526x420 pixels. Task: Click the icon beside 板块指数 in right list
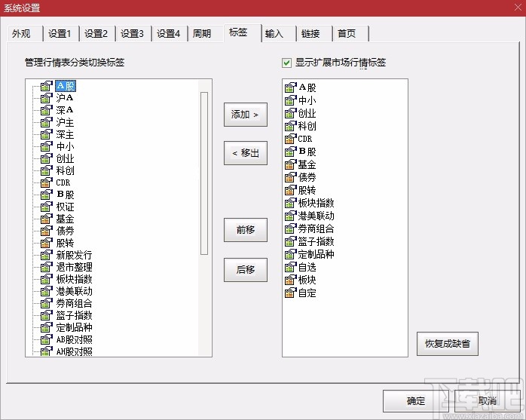291,203
